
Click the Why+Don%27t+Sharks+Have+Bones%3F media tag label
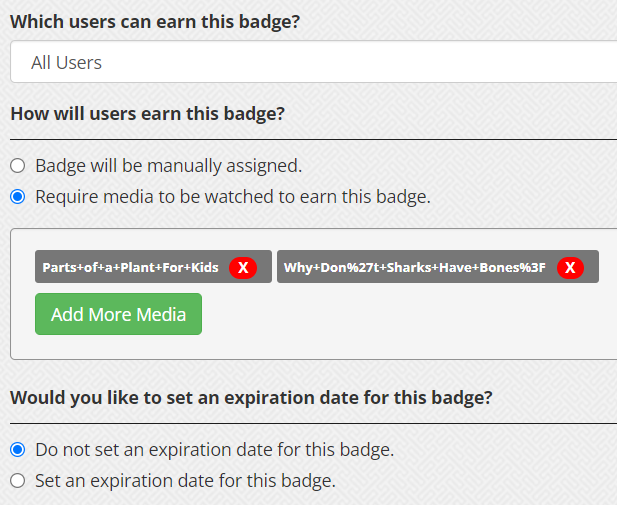tap(415, 268)
